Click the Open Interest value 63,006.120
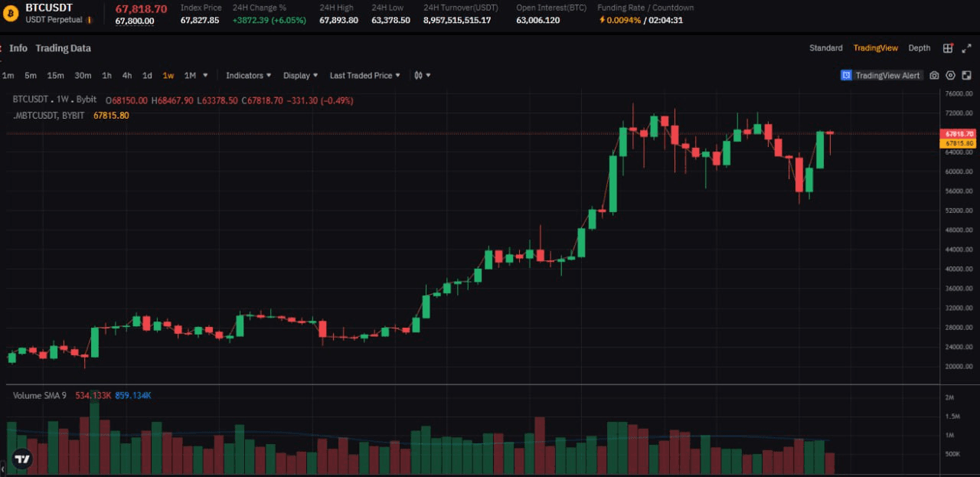Image resolution: width=980 pixels, height=477 pixels. point(537,21)
